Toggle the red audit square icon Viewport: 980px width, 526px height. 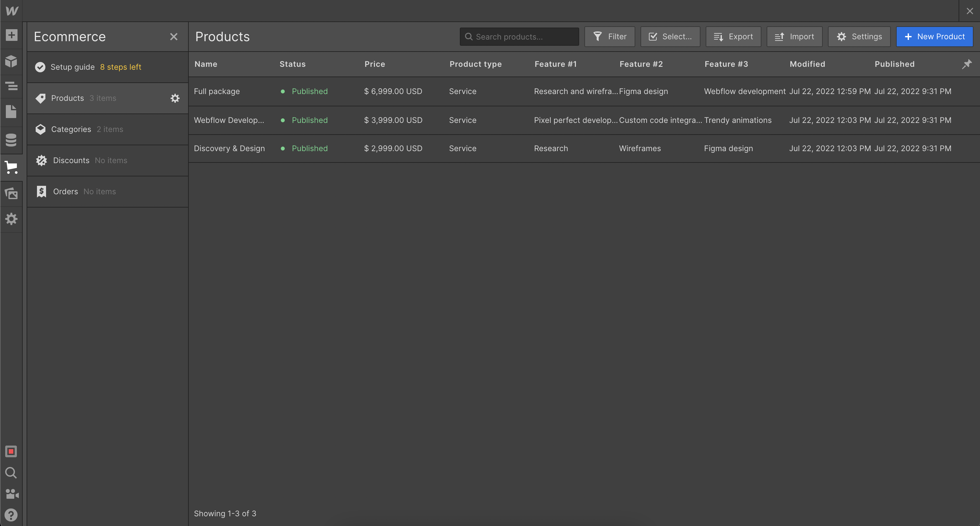pos(11,451)
